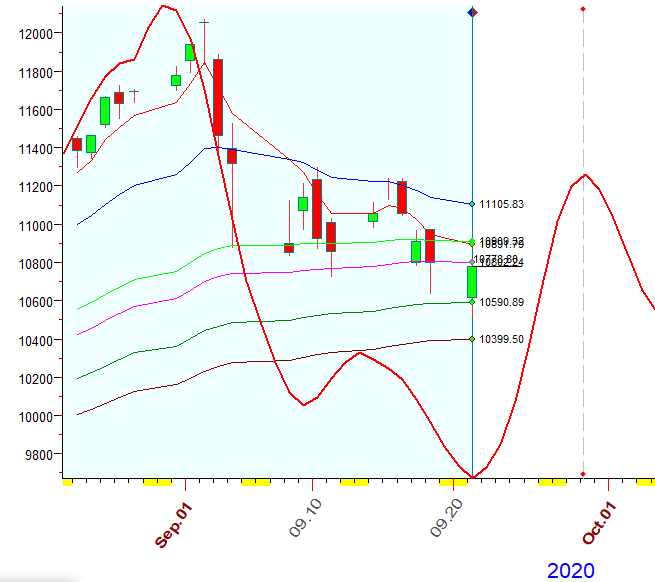Viewport: 655px width, 582px height.
Task: Select the last green candlestick on the cursor line
Action: coord(472,282)
